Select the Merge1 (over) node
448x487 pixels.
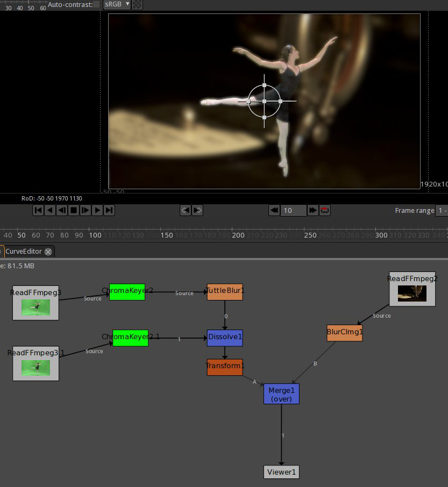pyautogui.click(x=281, y=394)
